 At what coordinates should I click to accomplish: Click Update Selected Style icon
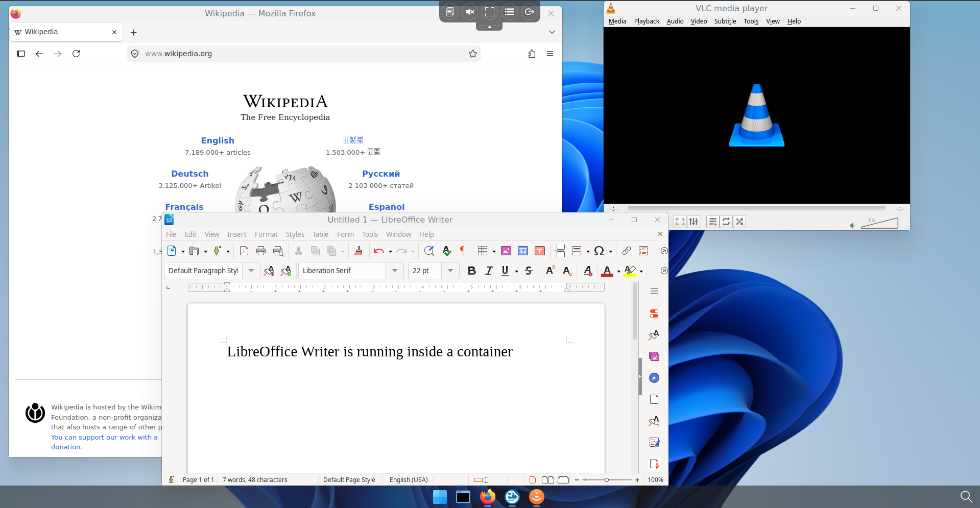[x=269, y=271]
